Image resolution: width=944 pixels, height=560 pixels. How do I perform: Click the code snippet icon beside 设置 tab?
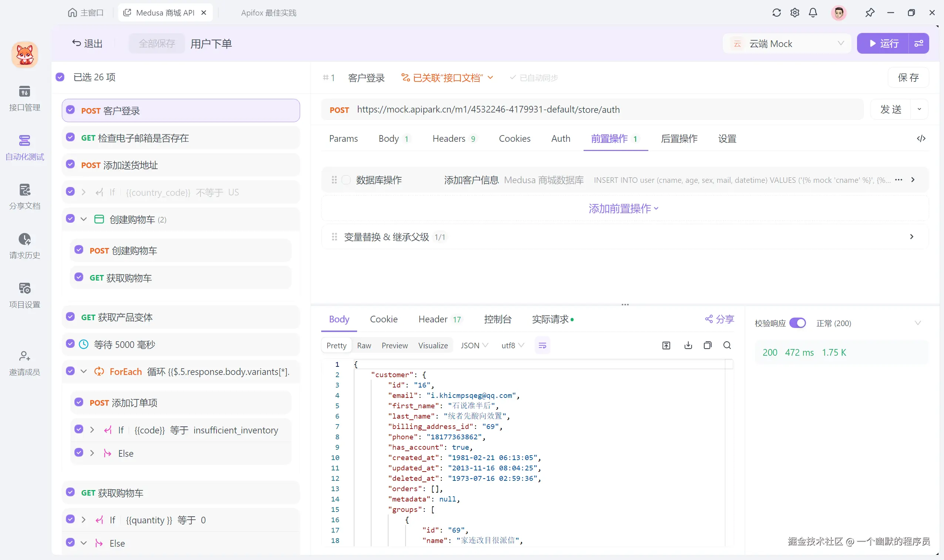(921, 138)
